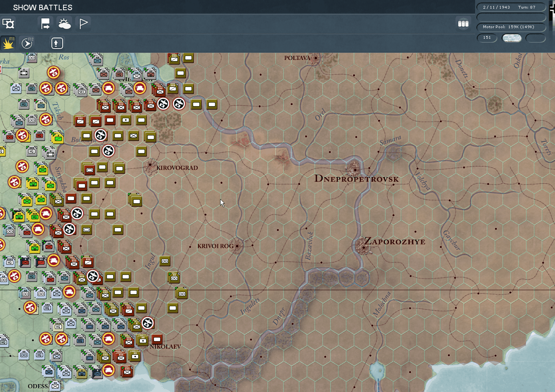Select the olive infantry counter with crossed box
Image resolution: width=555 pixels, height=392 pixels.
click(134, 136)
